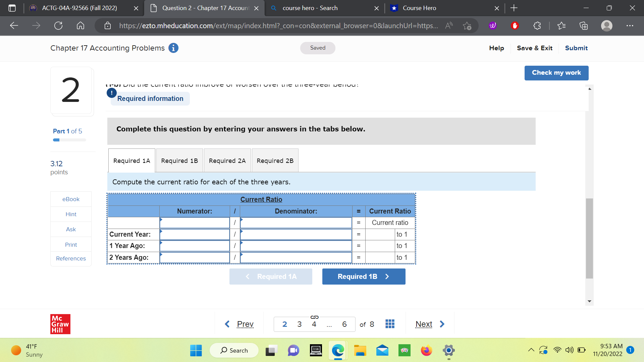Open the Hint link in the sidebar
Viewport: 644px width, 362px height.
click(71, 214)
